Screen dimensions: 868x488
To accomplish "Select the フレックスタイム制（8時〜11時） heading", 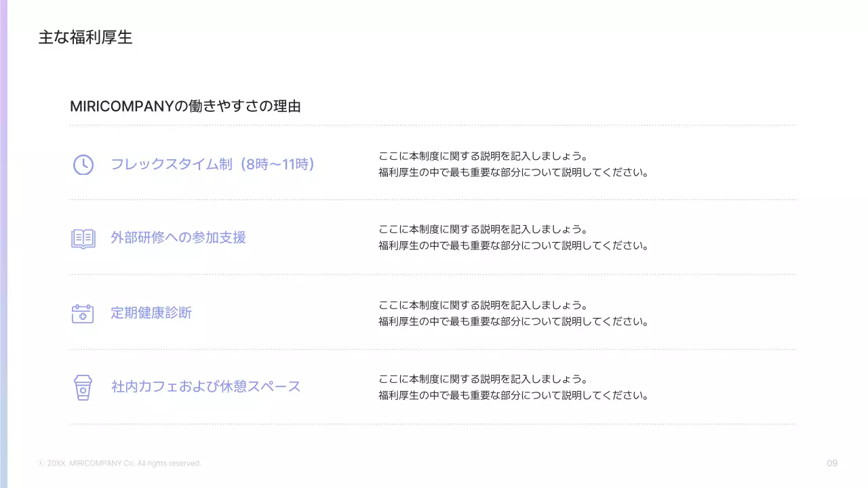I will (x=212, y=163).
